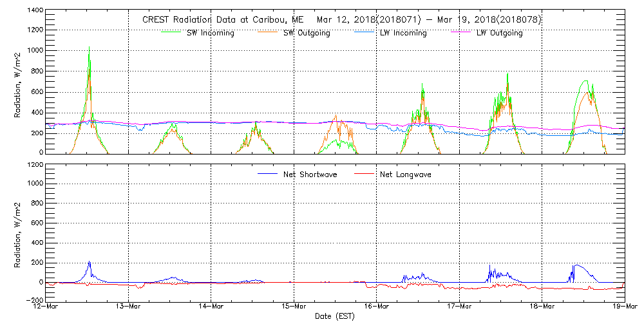Click the "Date (EST)" x-axis title
Viewport: 644px width, 322px height.
335,316
